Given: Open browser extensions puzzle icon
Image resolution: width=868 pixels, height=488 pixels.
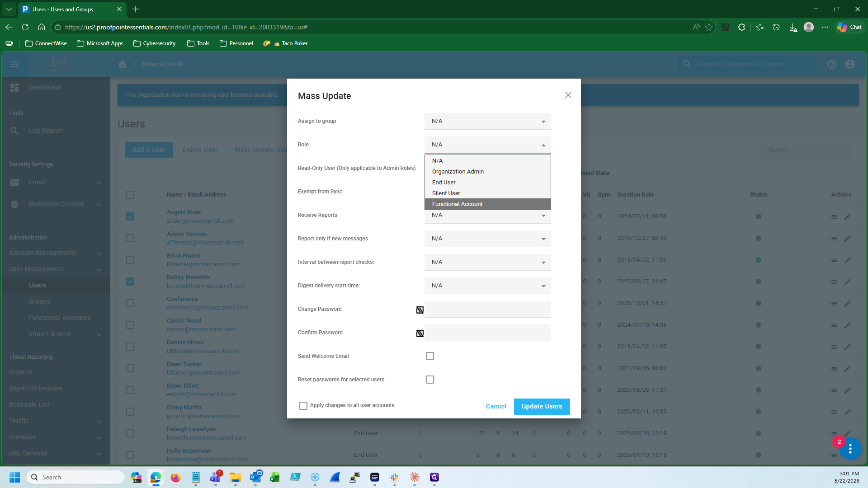Looking at the screenshot, I should click(x=741, y=27).
